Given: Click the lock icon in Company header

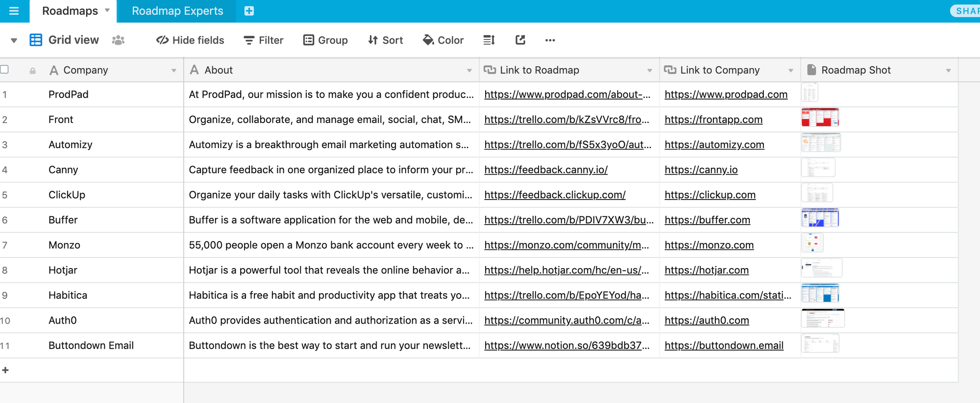Looking at the screenshot, I should pyautogui.click(x=33, y=71).
